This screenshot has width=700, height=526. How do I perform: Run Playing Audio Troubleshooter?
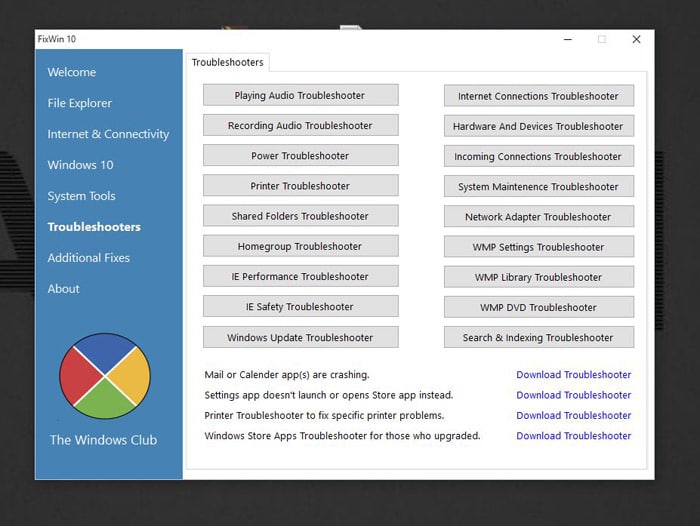pos(300,95)
